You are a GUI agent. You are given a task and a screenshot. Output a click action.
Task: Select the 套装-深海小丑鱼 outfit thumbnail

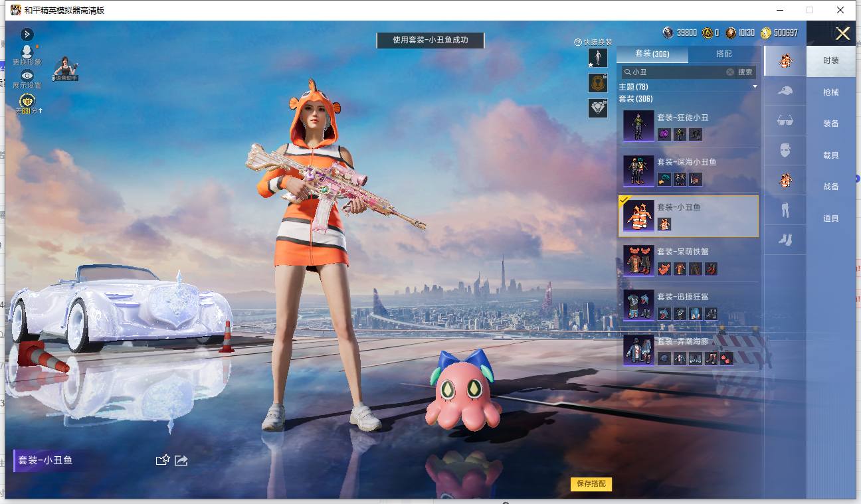point(639,171)
